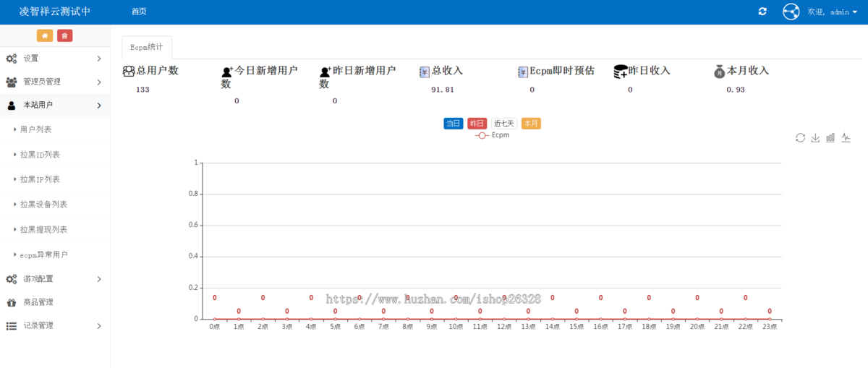Click the 总用户数 value 133

pyautogui.click(x=142, y=90)
